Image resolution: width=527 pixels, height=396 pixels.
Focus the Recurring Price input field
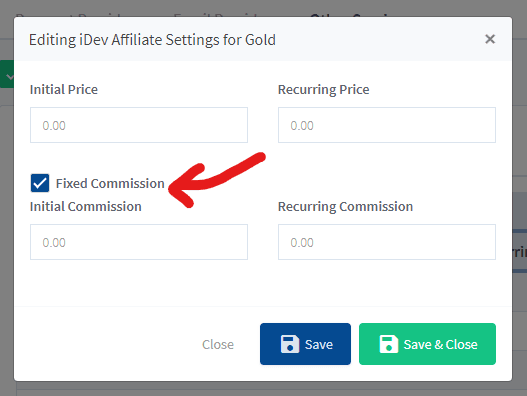tap(387, 125)
